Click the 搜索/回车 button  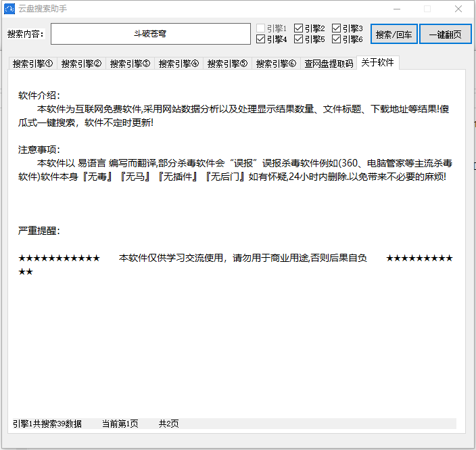point(394,34)
